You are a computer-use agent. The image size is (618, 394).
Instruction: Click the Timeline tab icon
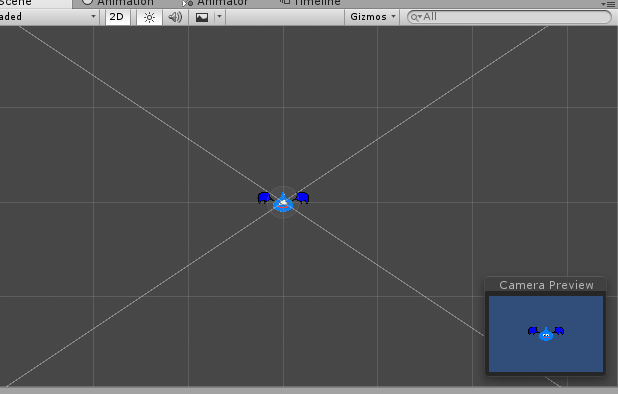coord(285,2)
